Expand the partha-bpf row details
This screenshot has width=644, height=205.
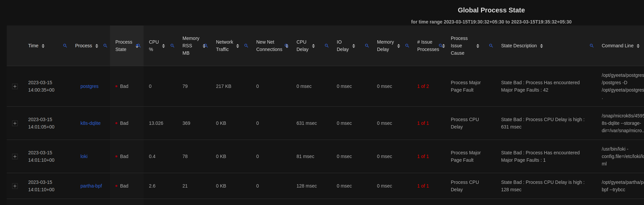[15, 186]
